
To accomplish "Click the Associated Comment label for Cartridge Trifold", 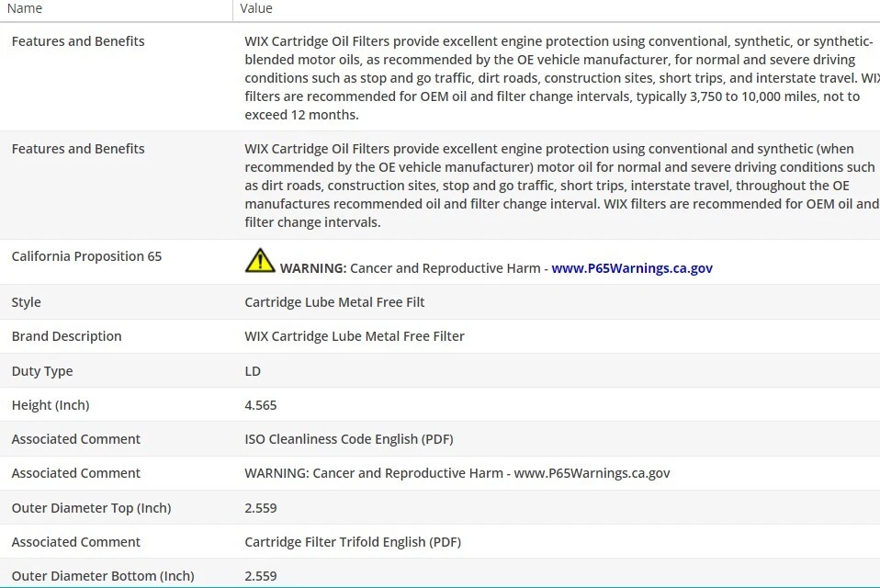I will (75, 542).
